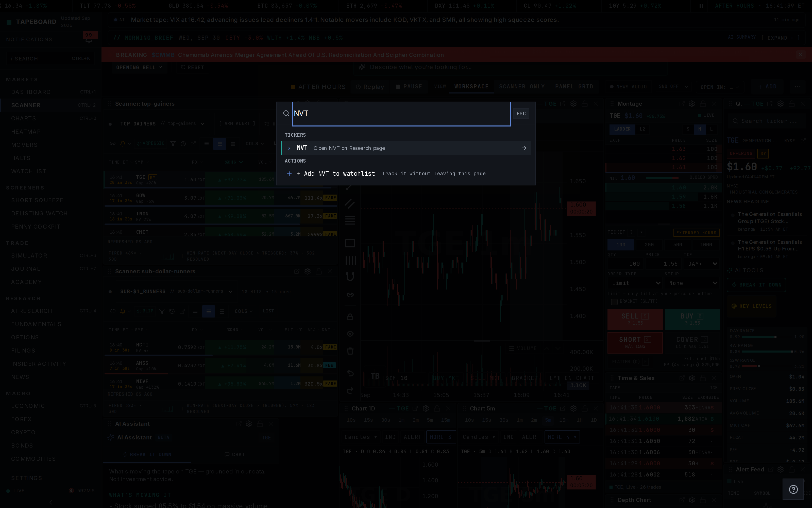Select L2 view in Montage
The height and width of the screenshot is (508, 812).
[642, 129]
